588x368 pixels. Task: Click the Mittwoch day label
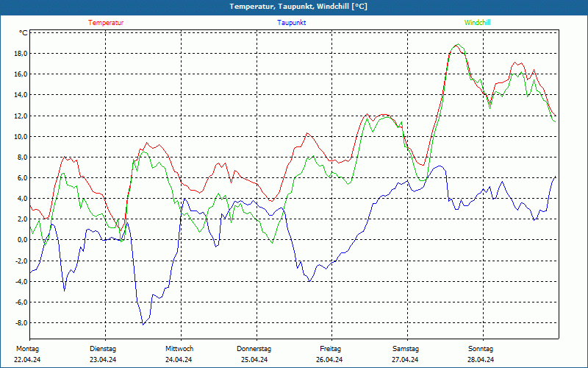pos(179,349)
